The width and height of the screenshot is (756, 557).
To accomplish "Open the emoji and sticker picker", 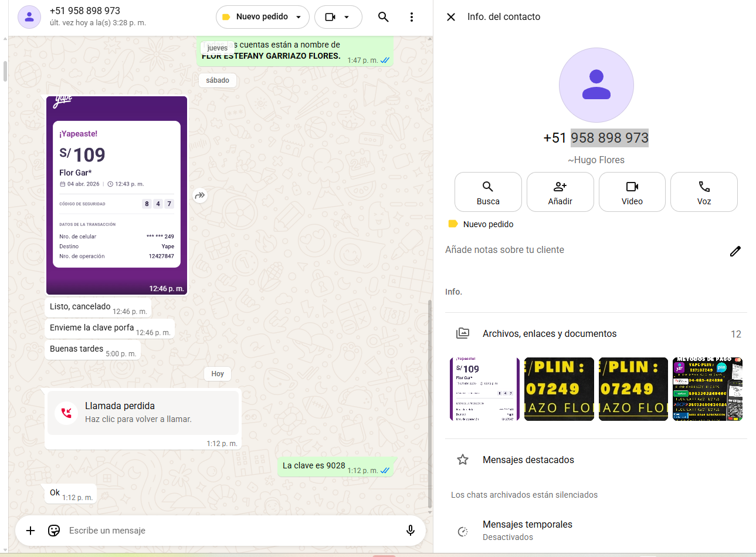I will click(54, 531).
